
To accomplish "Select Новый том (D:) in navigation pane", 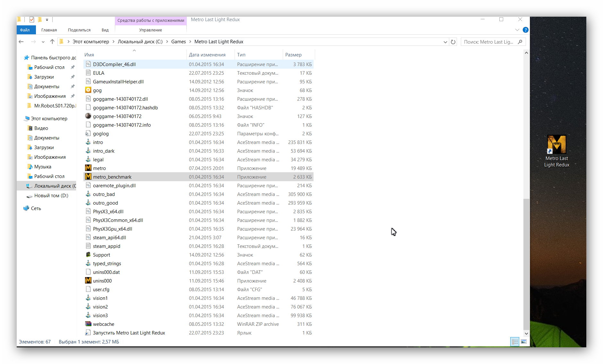I will point(51,195).
